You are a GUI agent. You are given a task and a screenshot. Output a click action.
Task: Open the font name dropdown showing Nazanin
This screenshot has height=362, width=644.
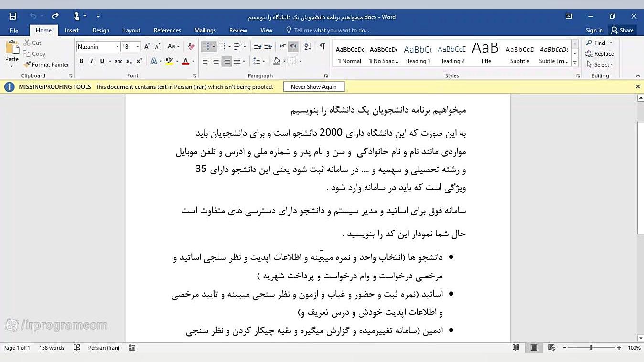point(117,47)
